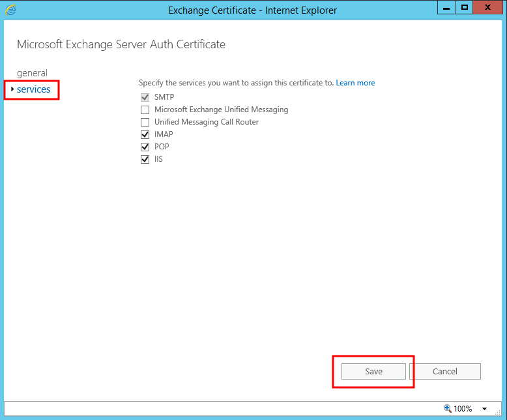Minimize the Exchange Certificate window
Viewport: 507px width, 420px height.
[x=447, y=8]
